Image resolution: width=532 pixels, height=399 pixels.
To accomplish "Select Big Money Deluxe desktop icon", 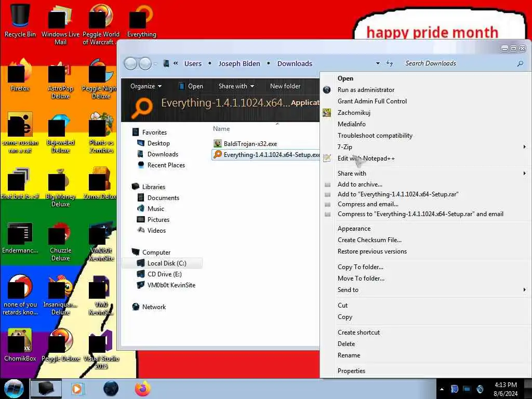I will (x=60, y=187).
